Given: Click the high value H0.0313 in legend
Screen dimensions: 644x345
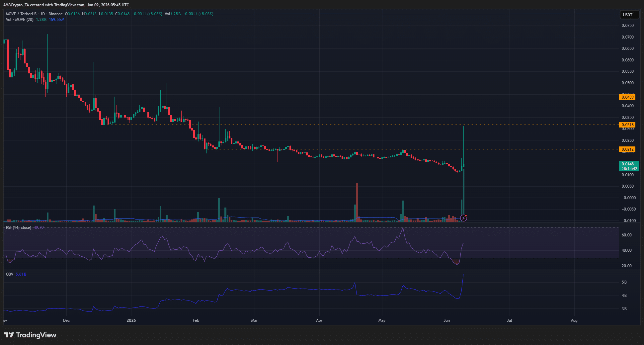Looking at the screenshot, I should point(89,14).
